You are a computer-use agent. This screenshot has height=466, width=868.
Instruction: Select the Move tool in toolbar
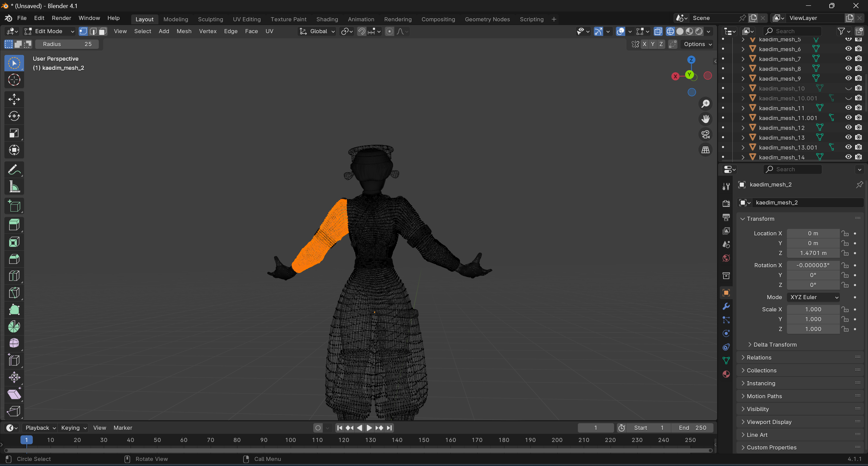14,99
